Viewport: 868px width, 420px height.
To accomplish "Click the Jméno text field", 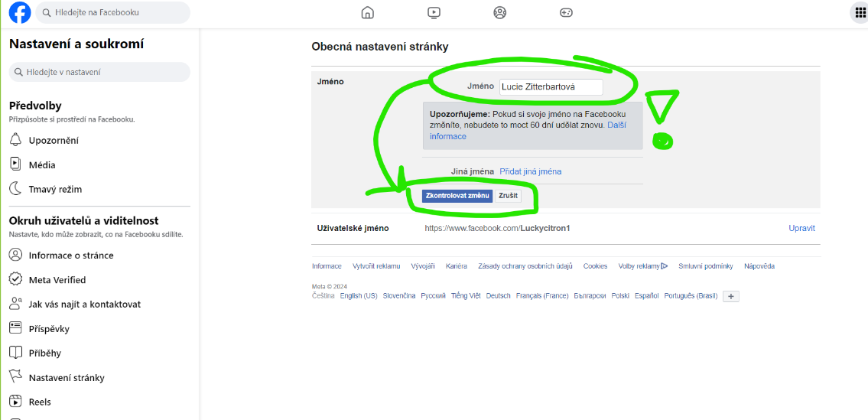I will pyautogui.click(x=551, y=87).
